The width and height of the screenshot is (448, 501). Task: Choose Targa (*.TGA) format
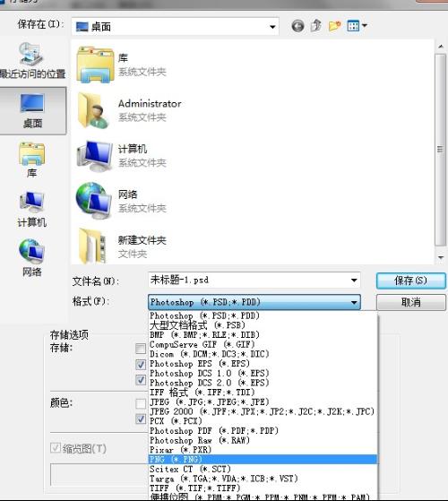coord(263,479)
